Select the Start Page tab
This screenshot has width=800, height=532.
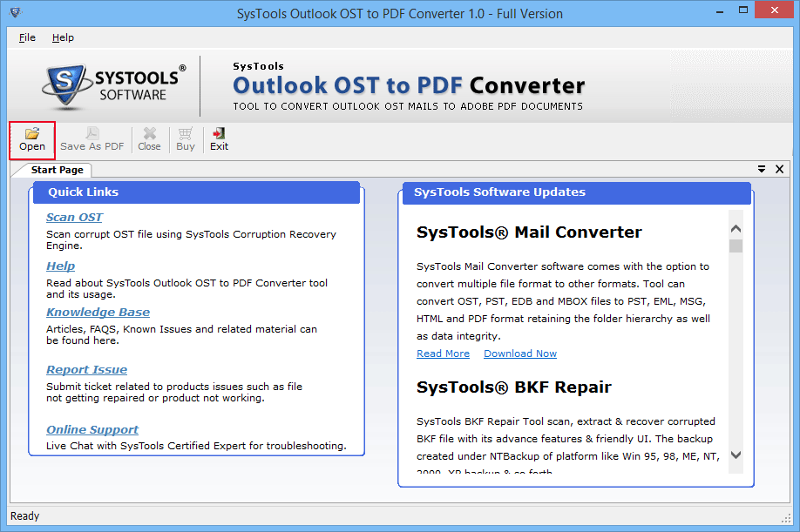pos(57,170)
